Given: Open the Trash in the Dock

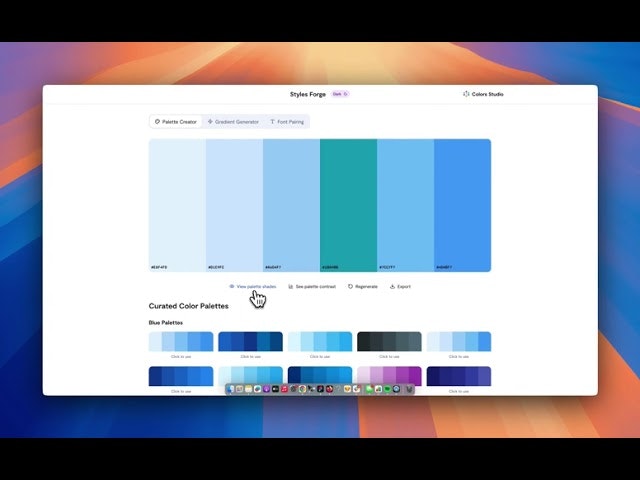Looking at the screenshot, I should [409, 389].
